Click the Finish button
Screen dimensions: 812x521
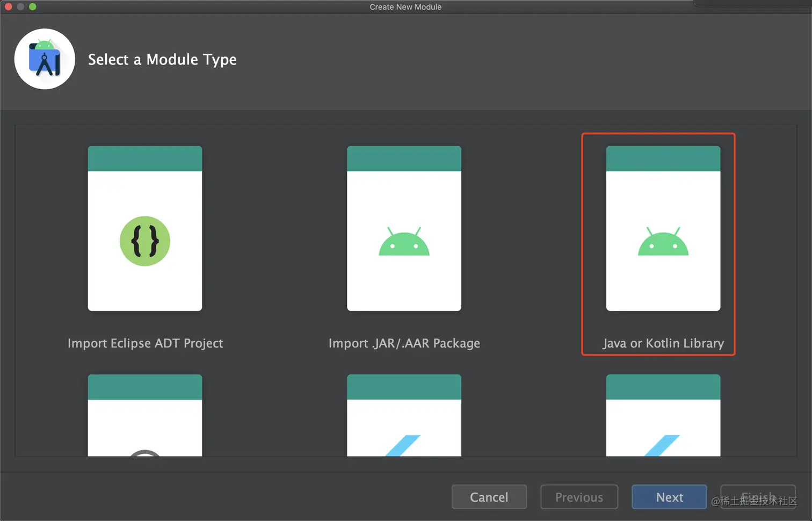[x=758, y=497]
